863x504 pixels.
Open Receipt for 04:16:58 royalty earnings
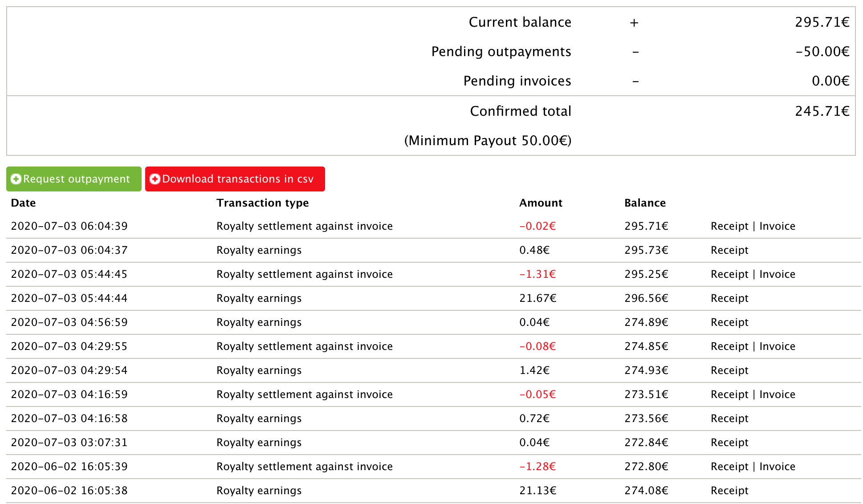pyautogui.click(x=729, y=419)
